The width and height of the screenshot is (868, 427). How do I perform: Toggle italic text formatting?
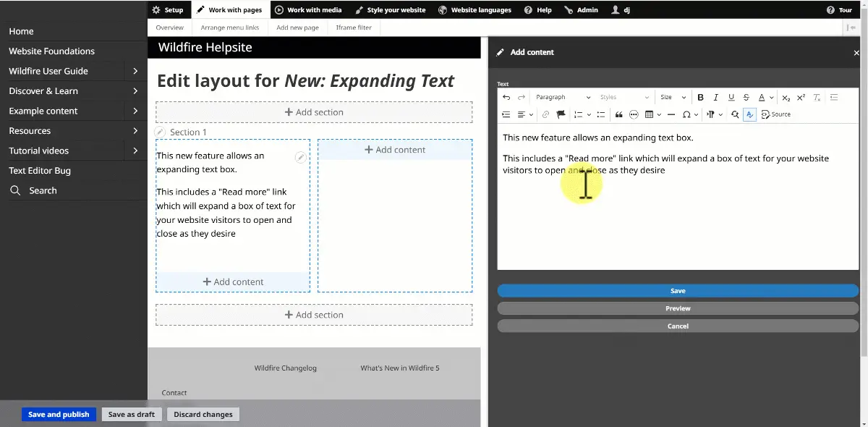click(715, 97)
